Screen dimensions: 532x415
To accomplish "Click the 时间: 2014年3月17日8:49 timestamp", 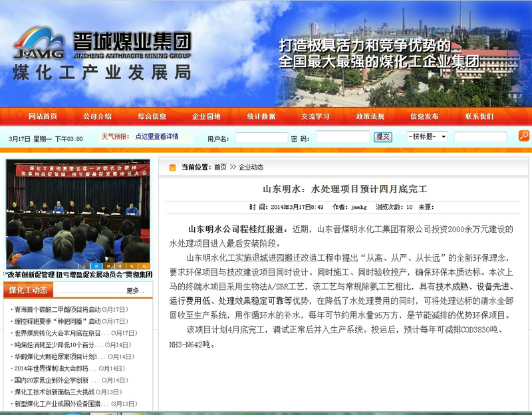I will click(x=287, y=207).
